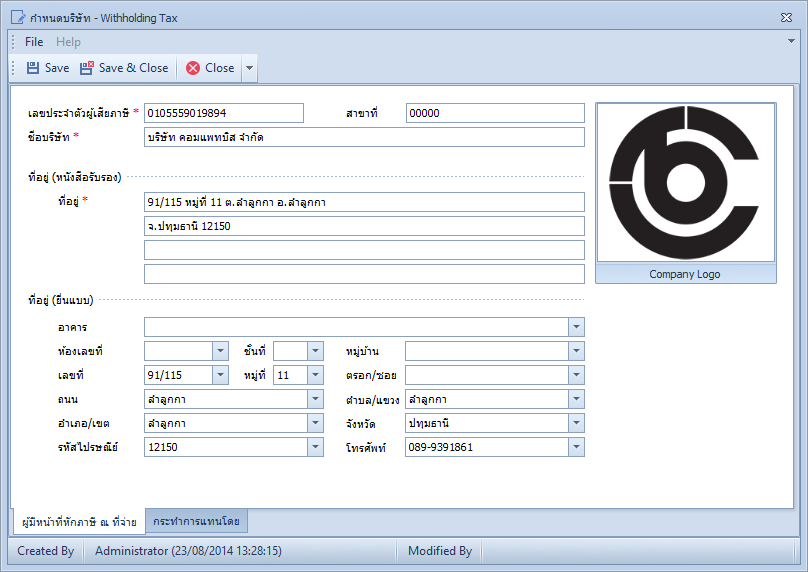Select the ผู้มีหน้าที่หักภาษี ณ ที่จ่าย tab
808x572 pixels.
[x=79, y=522]
